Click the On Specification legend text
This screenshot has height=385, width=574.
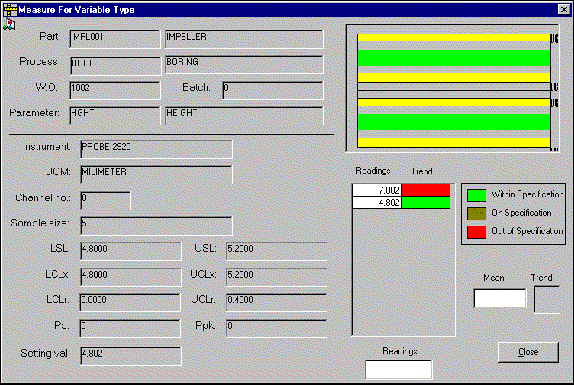[521, 213]
